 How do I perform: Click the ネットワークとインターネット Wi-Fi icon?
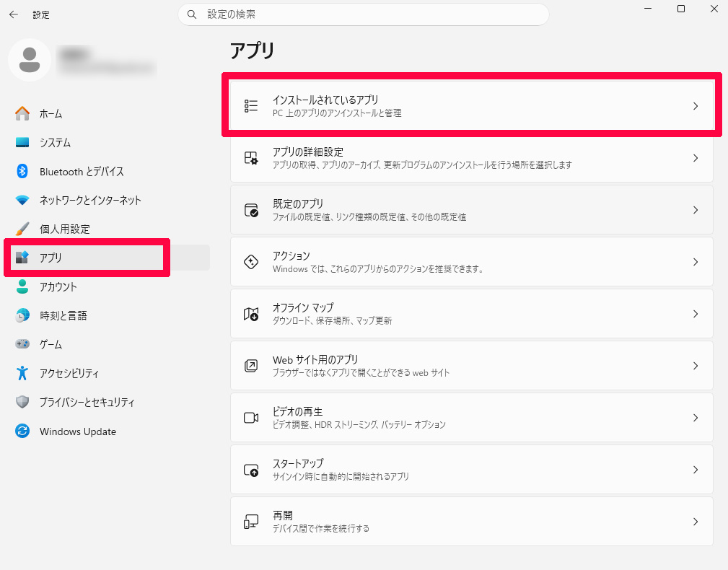click(22, 201)
